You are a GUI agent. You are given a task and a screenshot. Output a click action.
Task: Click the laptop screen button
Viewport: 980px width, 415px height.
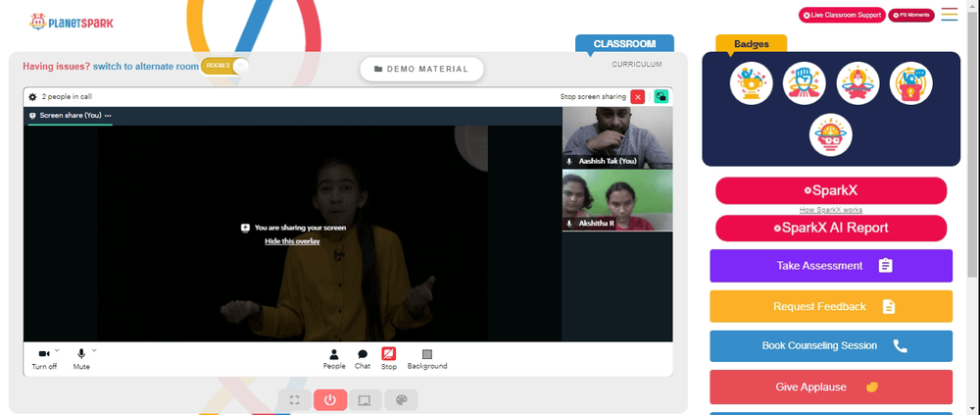tap(366, 400)
